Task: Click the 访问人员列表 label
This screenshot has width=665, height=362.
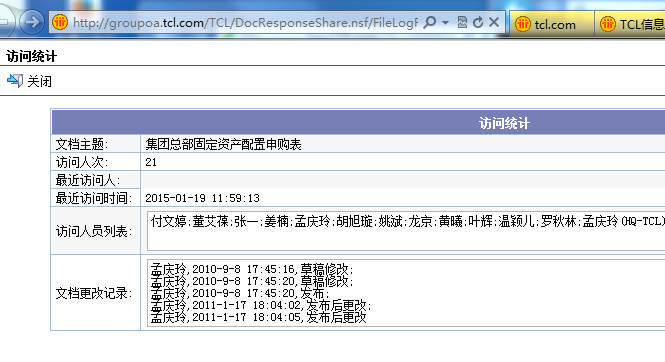Action: [94, 231]
